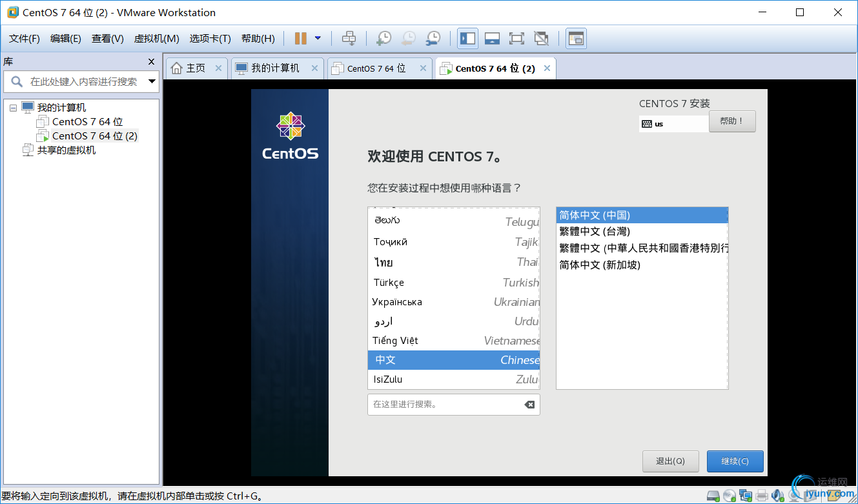Take a snapshot of this virtual machine
The image size is (858, 504).
[383, 39]
